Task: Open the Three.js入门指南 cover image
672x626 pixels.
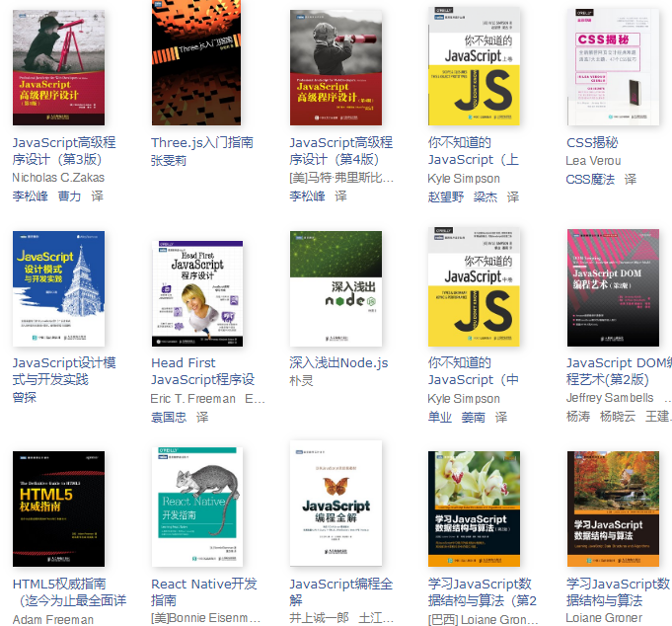Action: point(196,62)
